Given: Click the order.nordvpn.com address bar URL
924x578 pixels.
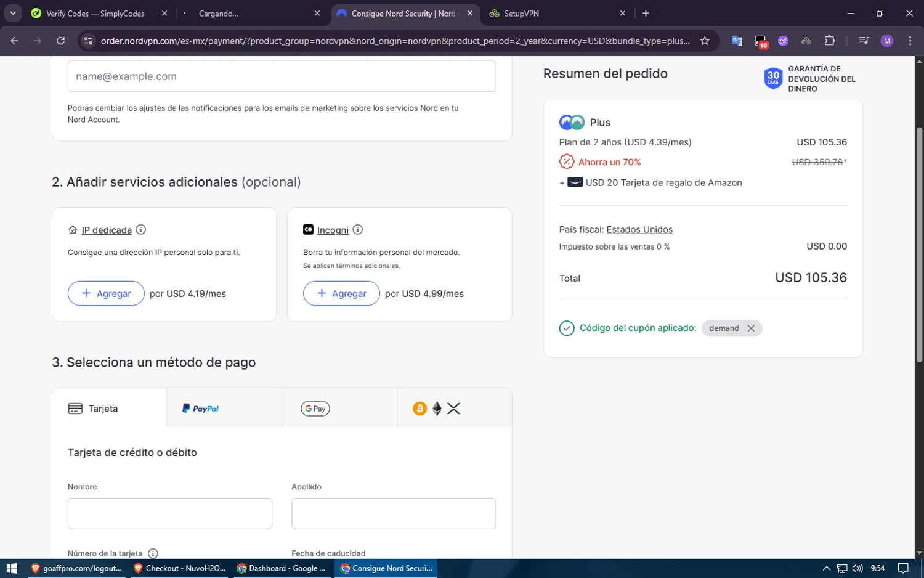Looking at the screenshot, I should tap(395, 41).
